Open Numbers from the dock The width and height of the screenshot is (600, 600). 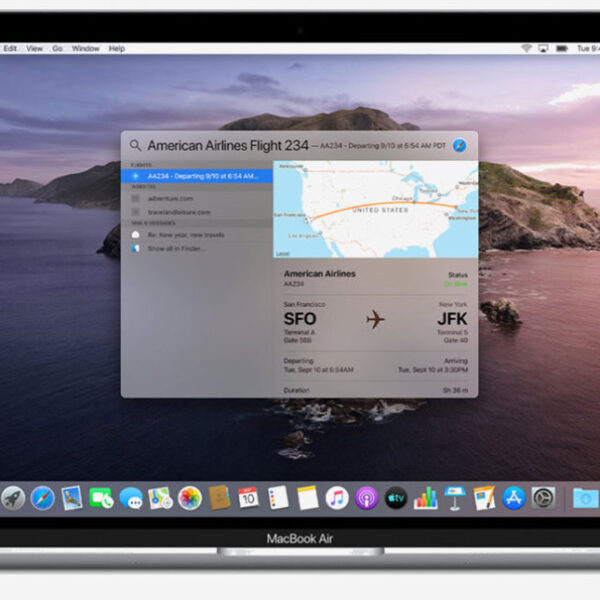coord(426,498)
